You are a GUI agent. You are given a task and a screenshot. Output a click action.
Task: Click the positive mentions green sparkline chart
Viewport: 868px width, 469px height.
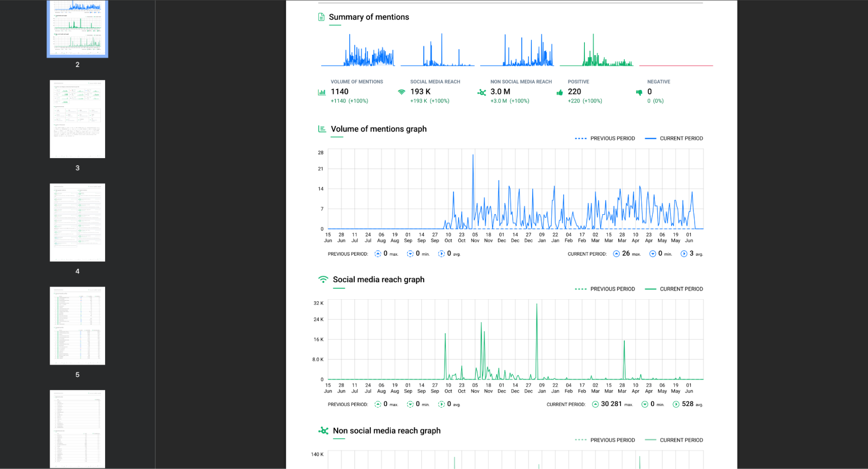pos(597,50)
